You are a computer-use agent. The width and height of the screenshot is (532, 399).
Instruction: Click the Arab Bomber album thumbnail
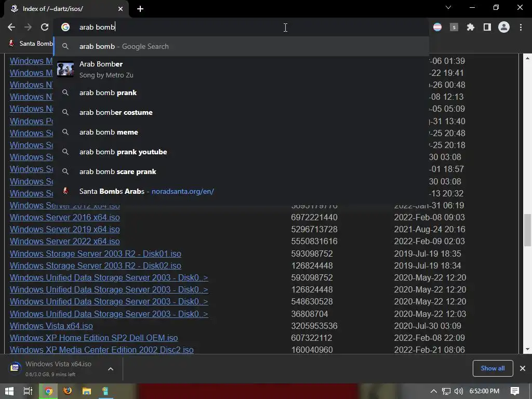(65, 69)
